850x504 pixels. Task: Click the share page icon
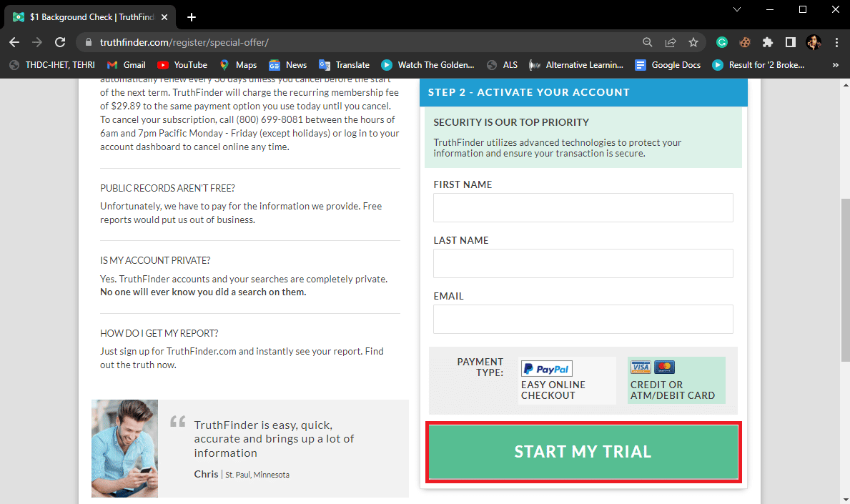tap(671, 42)
